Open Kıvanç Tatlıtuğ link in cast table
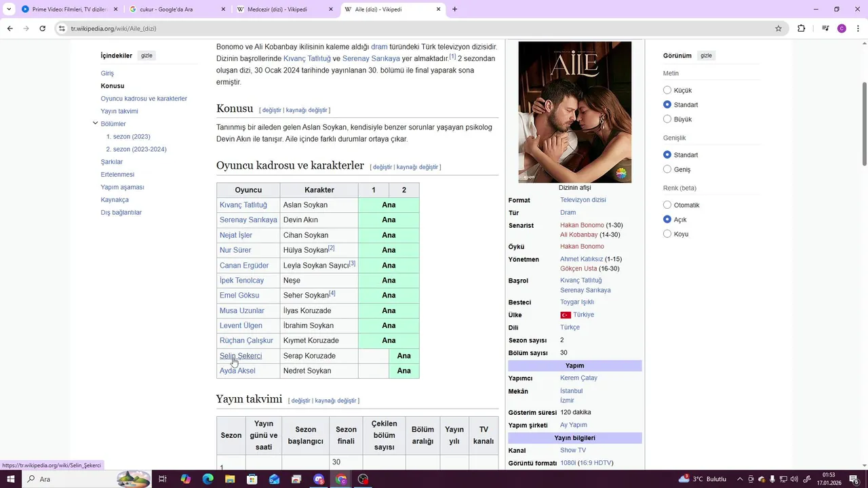 point(243,205)
